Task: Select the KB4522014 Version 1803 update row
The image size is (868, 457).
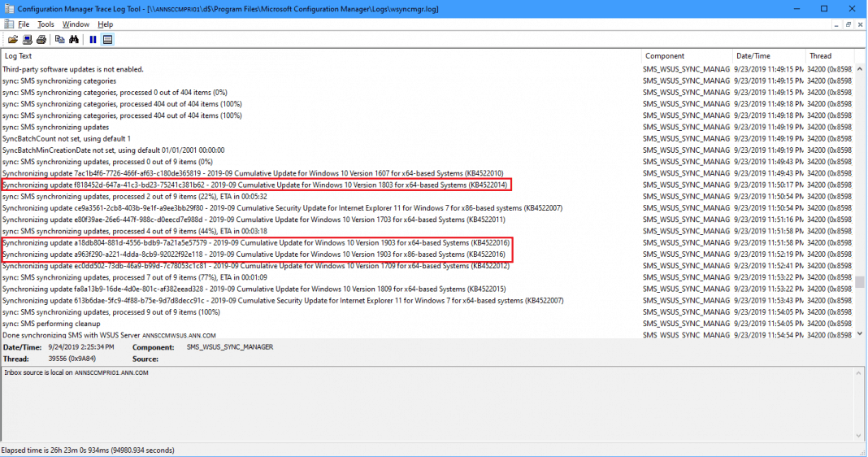Action: 427,185
